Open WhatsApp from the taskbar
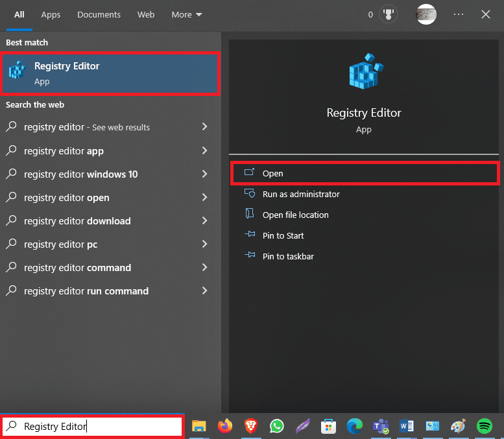The height and width of the screenshot is (439, 504). click(x=277, y=426)
